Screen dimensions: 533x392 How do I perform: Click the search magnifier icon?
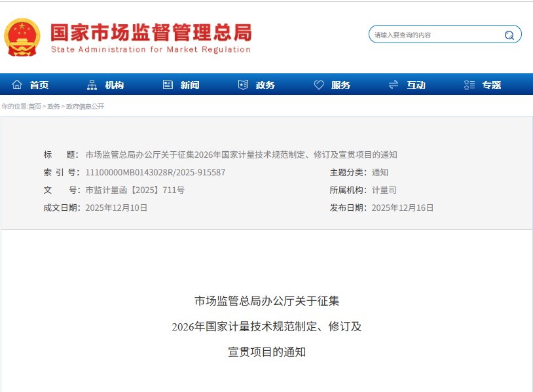click(509, 35)
